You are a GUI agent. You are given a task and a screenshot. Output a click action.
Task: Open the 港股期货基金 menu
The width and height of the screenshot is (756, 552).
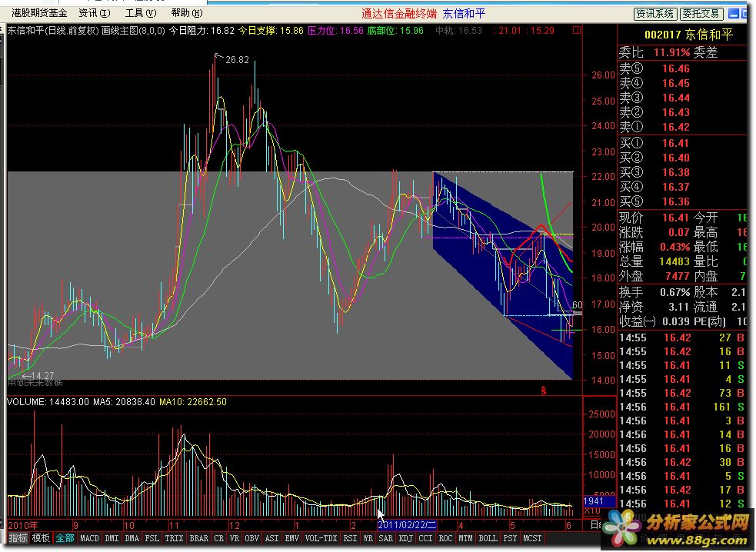(x=39, y=13)
